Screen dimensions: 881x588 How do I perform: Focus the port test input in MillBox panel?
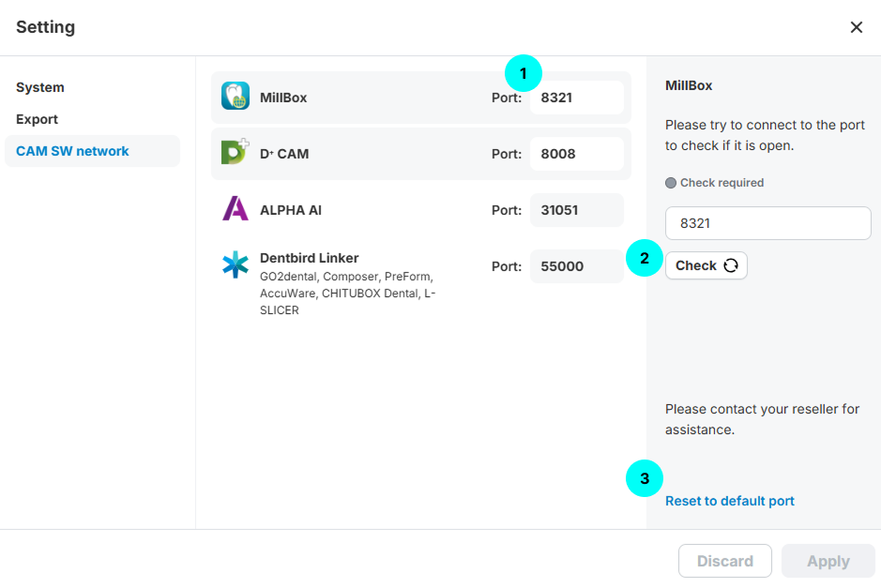767,224
